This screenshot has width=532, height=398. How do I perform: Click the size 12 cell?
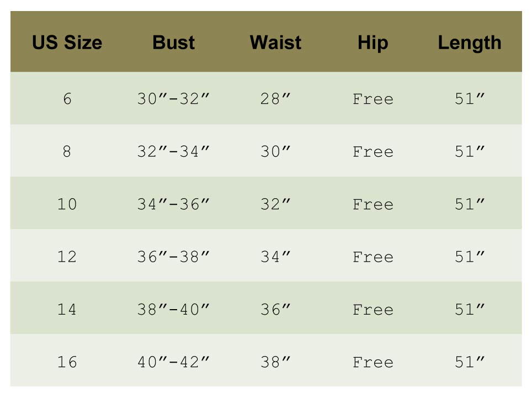[x=67, y=257]
